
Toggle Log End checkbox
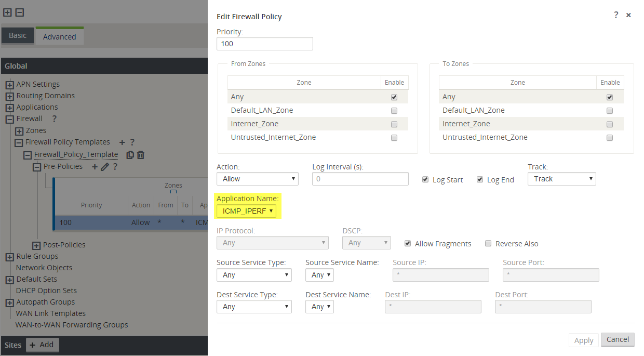click(480, 179)
